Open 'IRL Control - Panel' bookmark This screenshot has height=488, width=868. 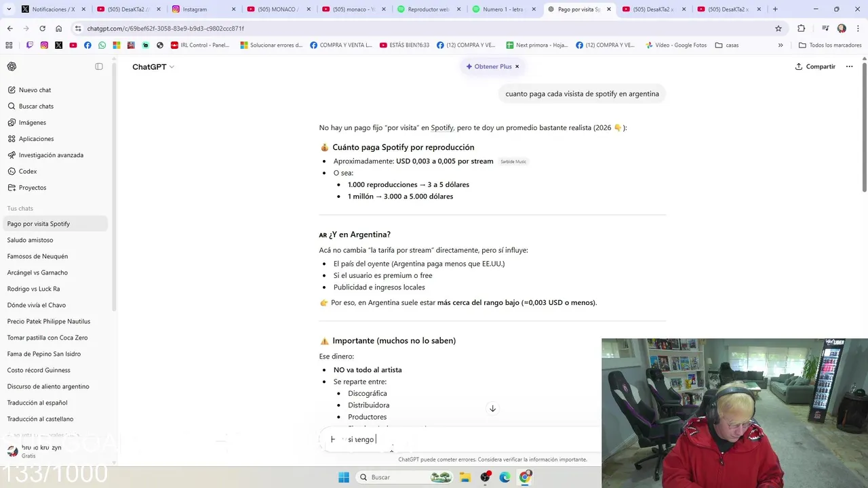pos(200,45)
